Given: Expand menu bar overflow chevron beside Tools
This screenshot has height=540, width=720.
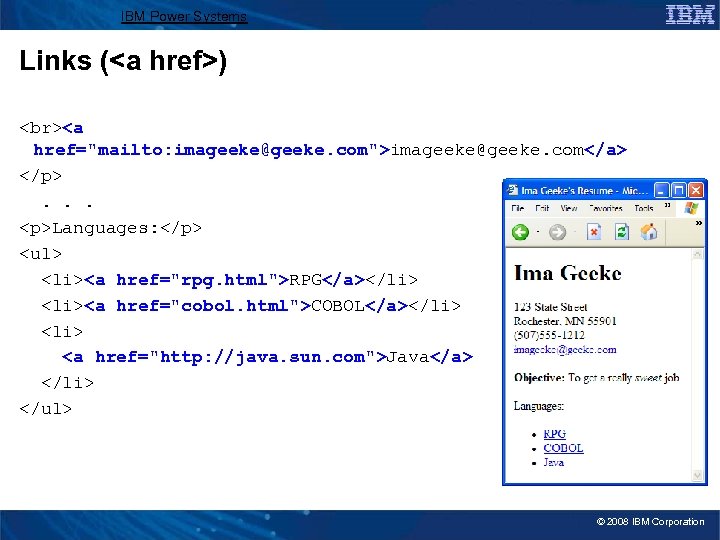Looking at the screenshot, I should [x=667, y=205].
